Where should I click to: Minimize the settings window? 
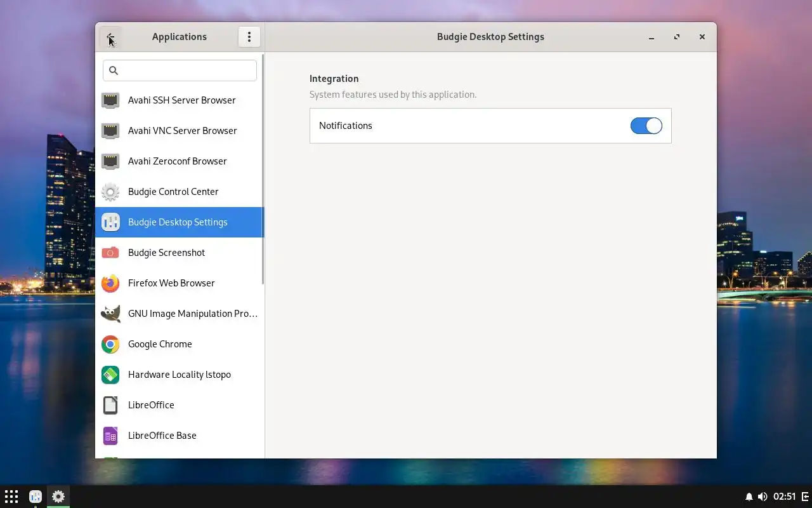pos(652,37)
